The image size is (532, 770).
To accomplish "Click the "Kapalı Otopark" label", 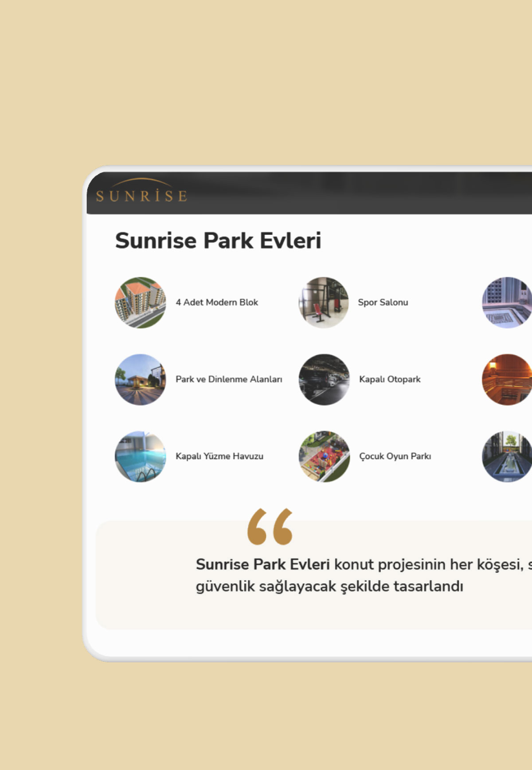I will pos(390,379).
